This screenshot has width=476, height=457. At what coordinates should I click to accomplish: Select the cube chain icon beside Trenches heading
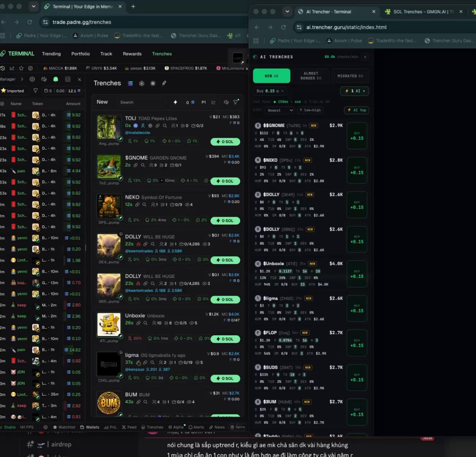[x=142, y=83]
